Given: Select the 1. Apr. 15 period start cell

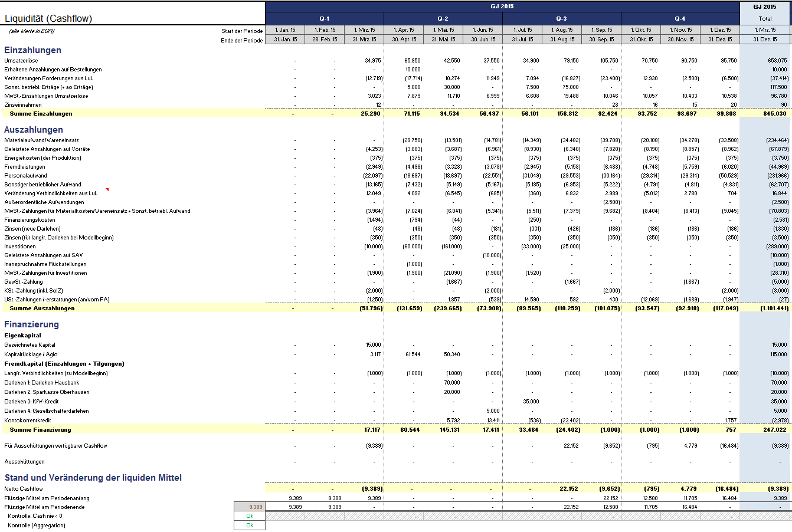Looking at the screenshot, I should [x=404, y=30].
